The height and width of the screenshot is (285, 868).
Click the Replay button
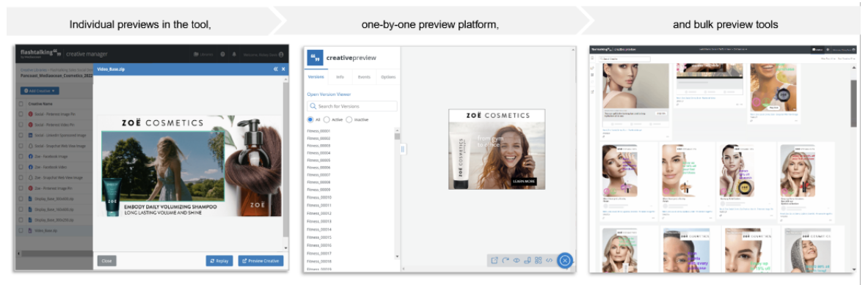(x=219, y=261)
